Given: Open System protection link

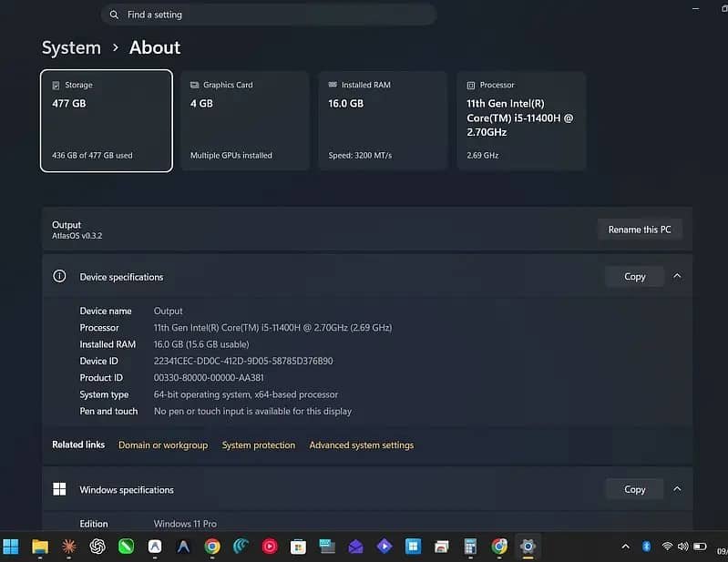Looking at the screenshot, I should pyautogui.click(x=258, y=445).
